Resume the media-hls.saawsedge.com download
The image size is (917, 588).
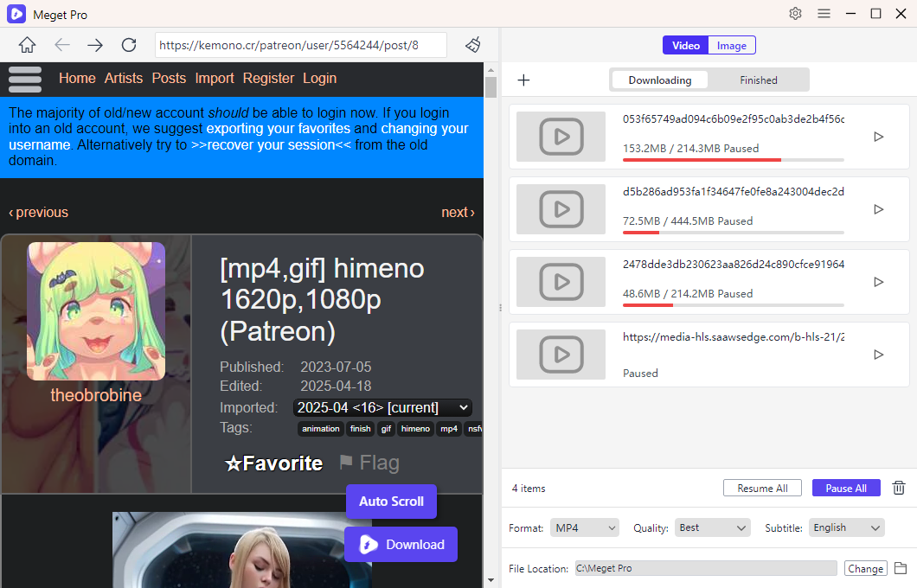click(878, 355)
